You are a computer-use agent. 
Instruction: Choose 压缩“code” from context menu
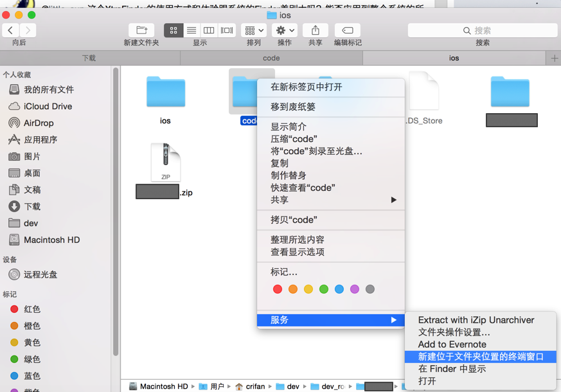pos(330,139)
